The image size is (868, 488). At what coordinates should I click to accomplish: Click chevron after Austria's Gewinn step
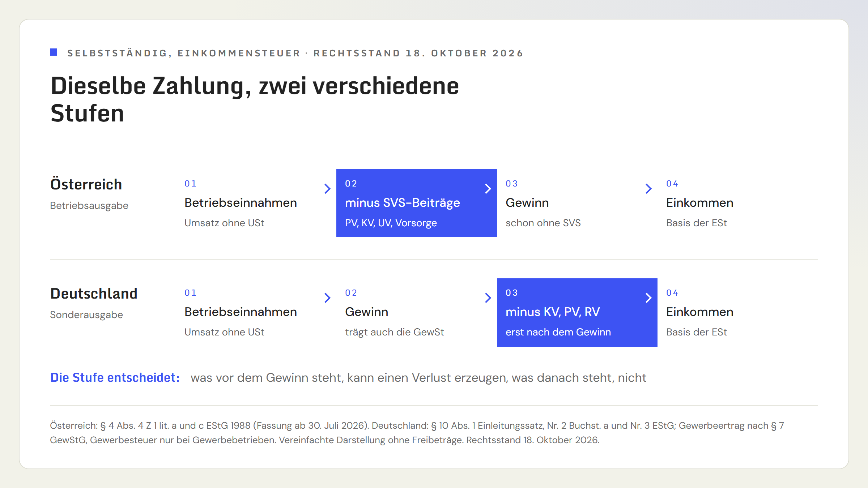tap(648, 189)
